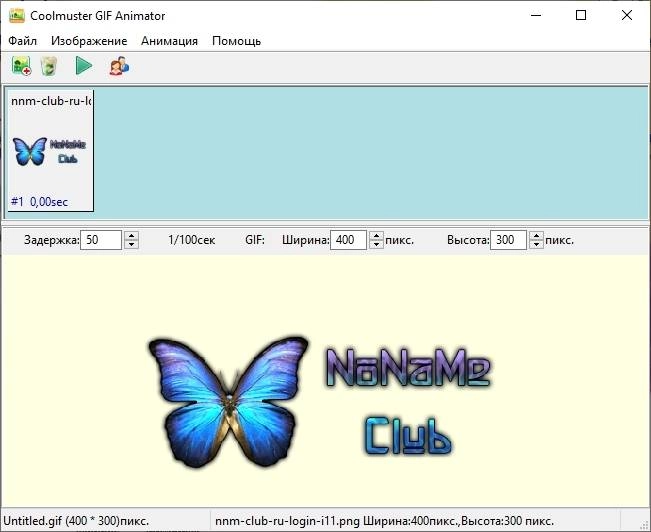
Task: Click the recycle bin delete icon
Action: pyautogui.click(x=49, y=66)
